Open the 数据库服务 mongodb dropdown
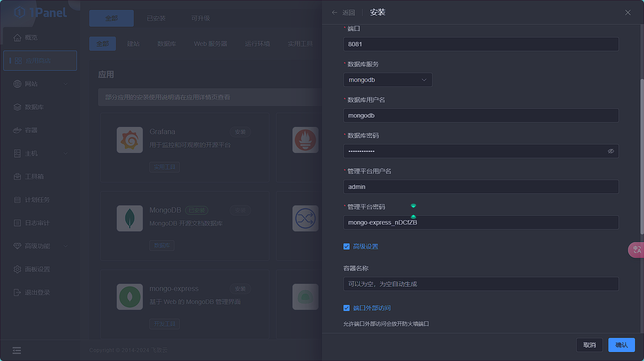The width and height of the screenshot is (644, 361). [388, 80]
